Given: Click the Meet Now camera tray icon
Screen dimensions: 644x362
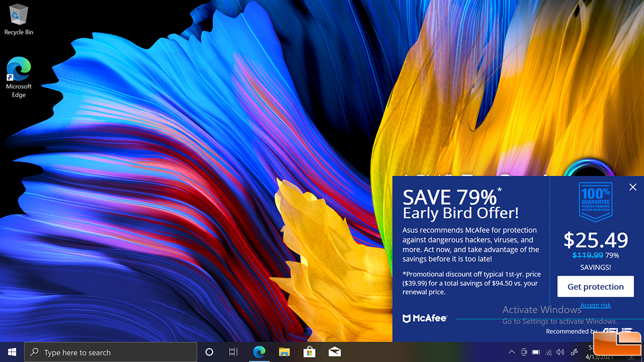Looking at the screenshot, I should [524, 352].
